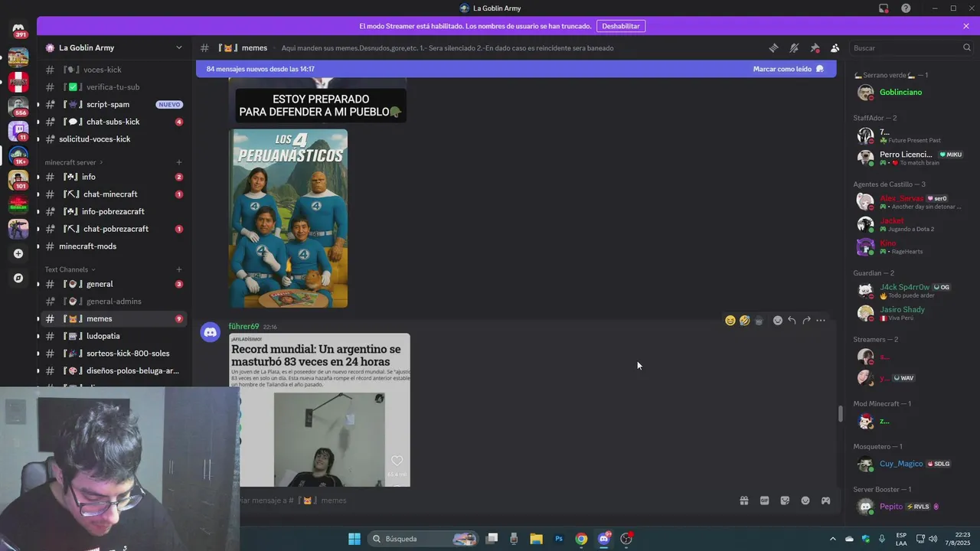Open the Record mundial article image

pos(319,410)
